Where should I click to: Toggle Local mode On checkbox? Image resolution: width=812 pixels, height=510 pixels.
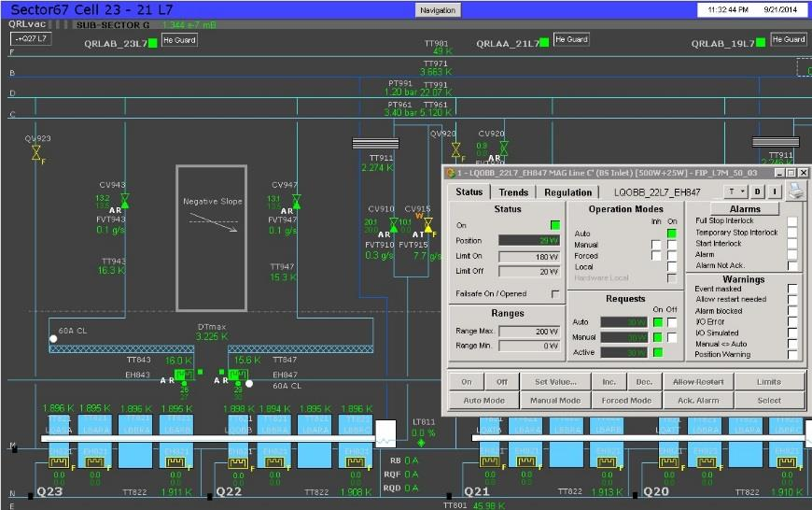coord(672,267)
